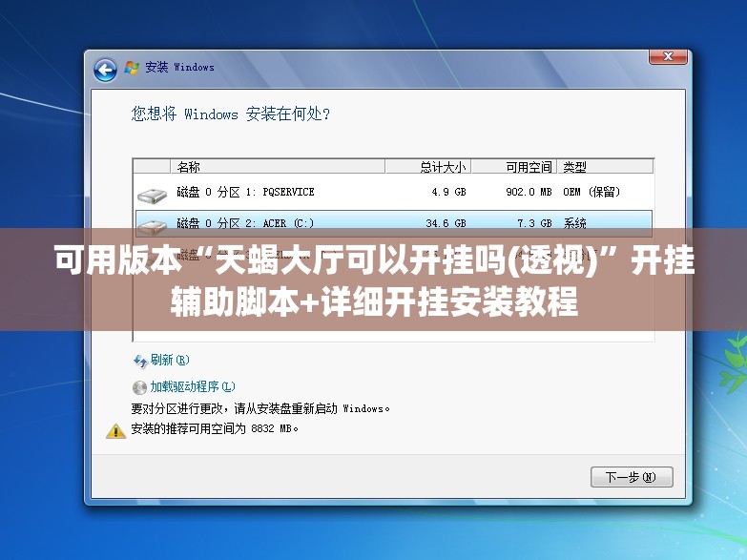
Task: Click the Windows flag logo in title bar
Action: (x=132, y=68)
